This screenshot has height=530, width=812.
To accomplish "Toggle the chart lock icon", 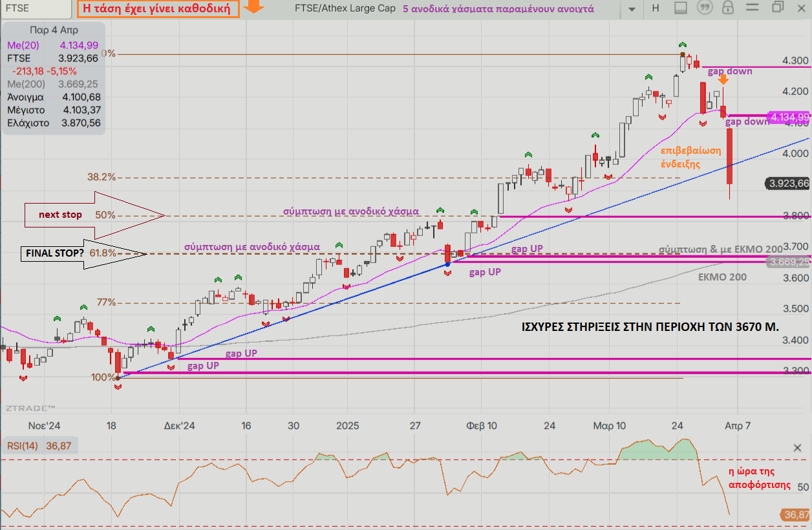I will 729,8.
